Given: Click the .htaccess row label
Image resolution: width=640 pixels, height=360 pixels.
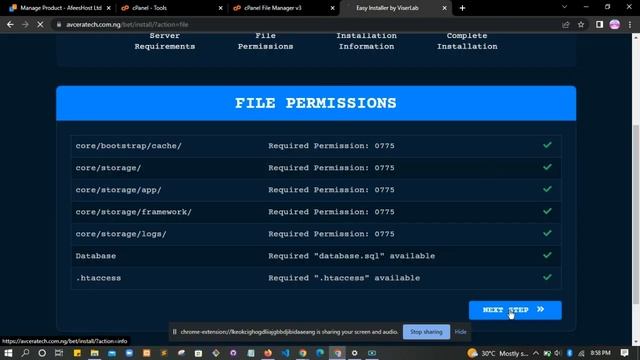Looking at the screenshot, I should coord(98,278).
